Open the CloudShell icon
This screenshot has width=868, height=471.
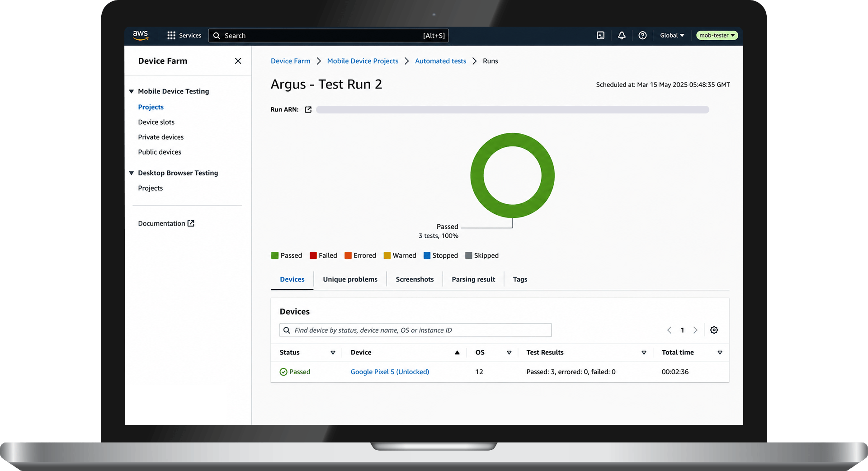pos(600,35)
